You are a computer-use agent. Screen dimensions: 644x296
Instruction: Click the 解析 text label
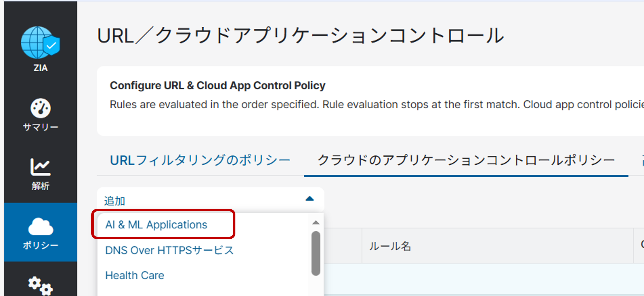coord(40,186)
